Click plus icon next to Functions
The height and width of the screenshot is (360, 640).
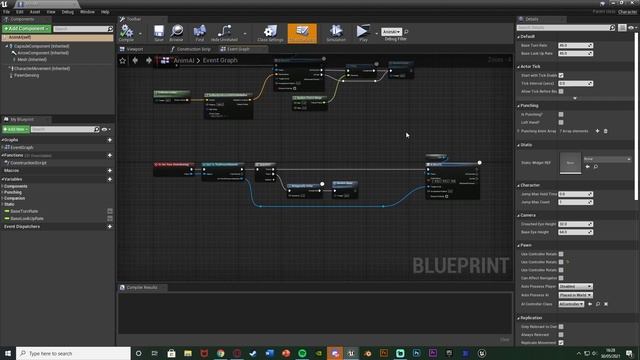click(109, 156)
